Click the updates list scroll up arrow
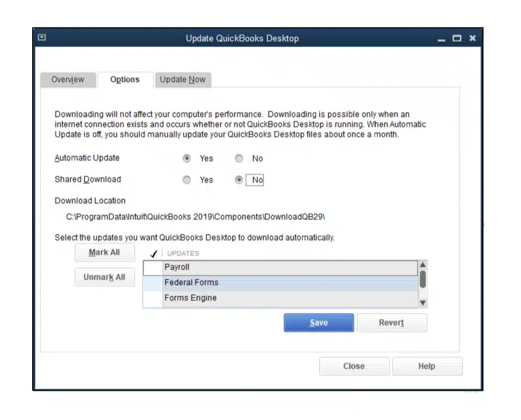 (x=423, y=265)
